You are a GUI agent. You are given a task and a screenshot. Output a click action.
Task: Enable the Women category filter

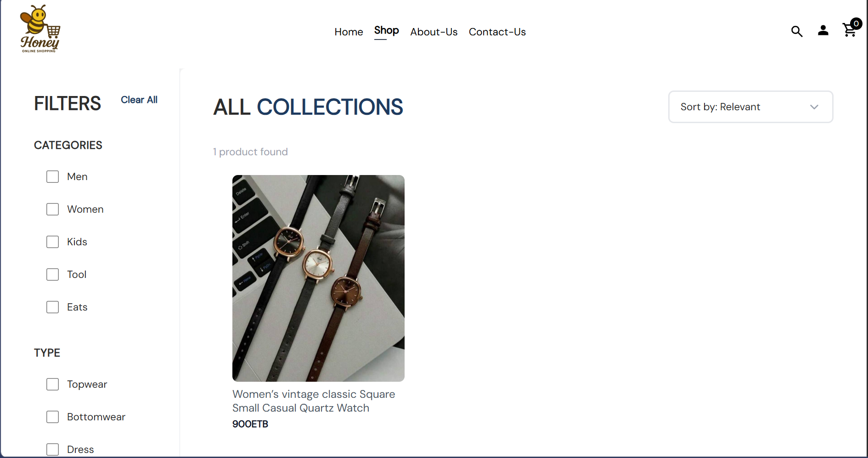click(52, 209)
